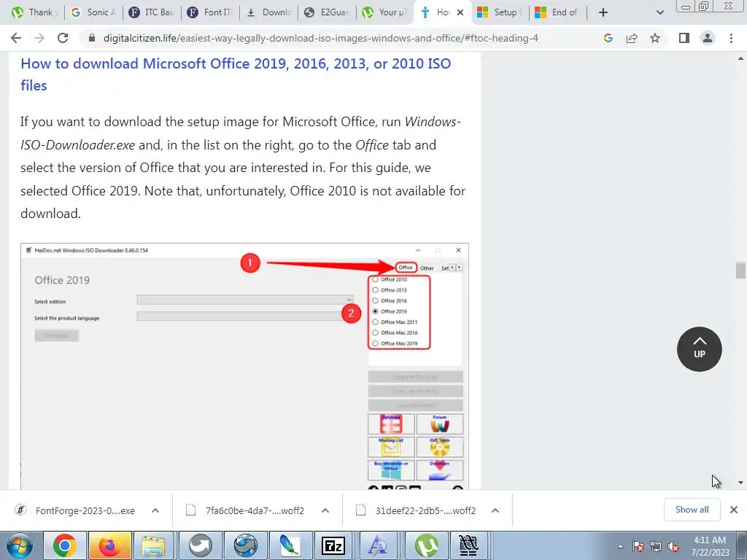Open the 7fa6c0be woff2 download
This screenshot has width=747, height=560.
(245, 510)
